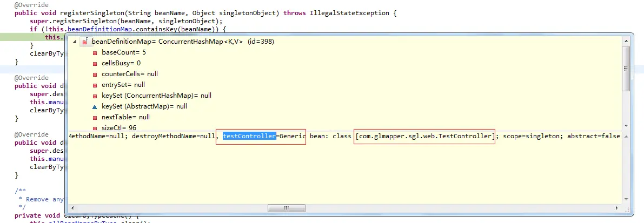
Task: Click the detail pane scroll-right arrow
Action: tap(618, 208)
